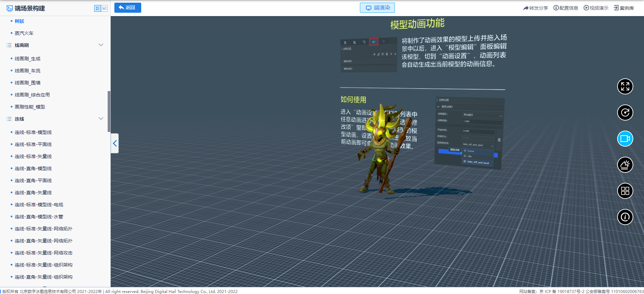Click the highlighted camera icon button
This screenshot has width=644, height=294.
click(625, 139)
